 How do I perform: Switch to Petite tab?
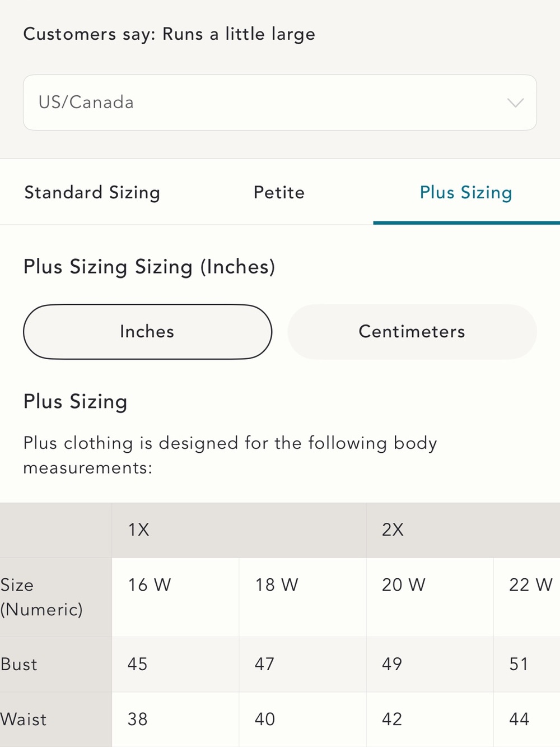pyautogui.click(x=279, y=192)
